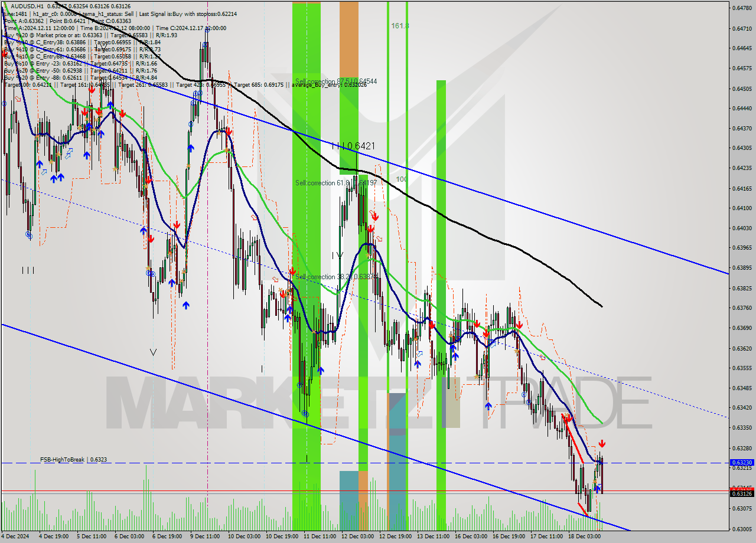Click the 161.8 Fibonacci label
The width and height of the screenshot is (756, 543).
(400, 26)
